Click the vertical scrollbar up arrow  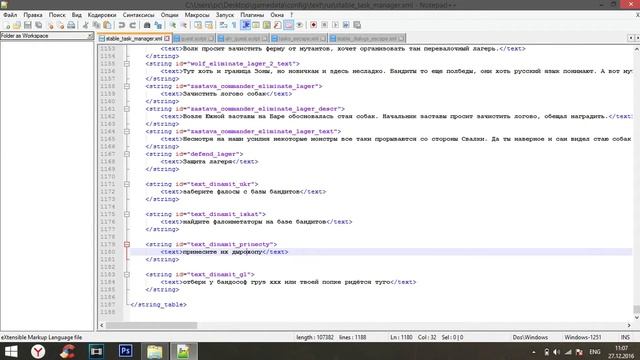[x=636, y=49]
